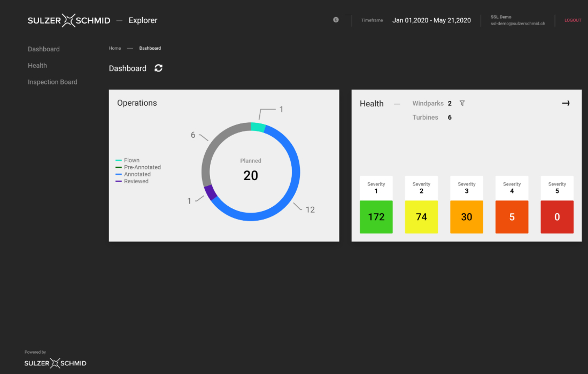Viewport: 588px width, 374px height.
Task: Select the red Severity 5 tile 0
Action: (557, 217)
